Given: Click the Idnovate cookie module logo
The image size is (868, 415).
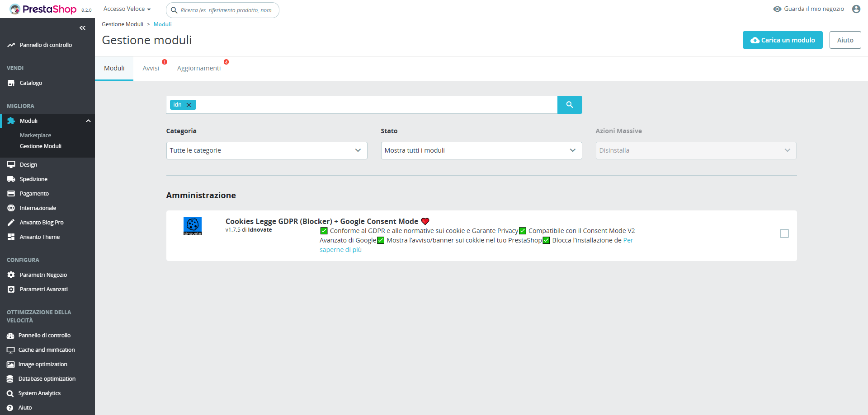Looking at the screenshot, I should 193,226.
